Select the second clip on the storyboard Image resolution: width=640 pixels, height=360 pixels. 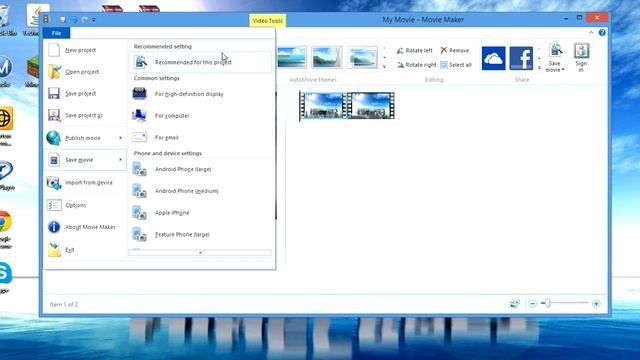371,106
